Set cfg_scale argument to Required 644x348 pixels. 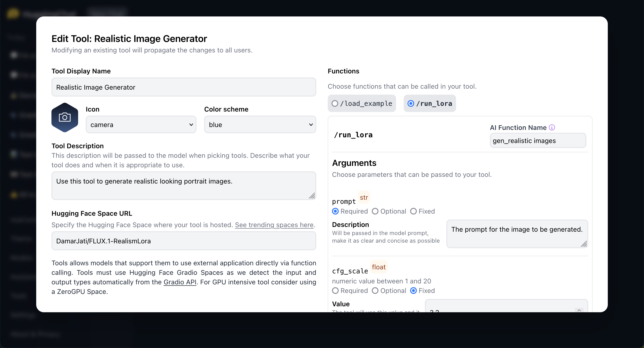[336, 291]
